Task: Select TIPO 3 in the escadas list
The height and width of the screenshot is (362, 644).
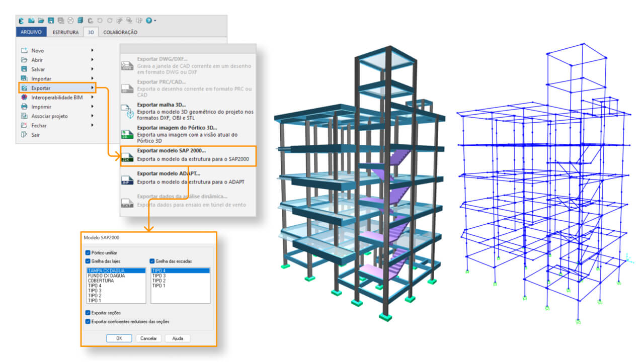Action: (x=180, y=276)
